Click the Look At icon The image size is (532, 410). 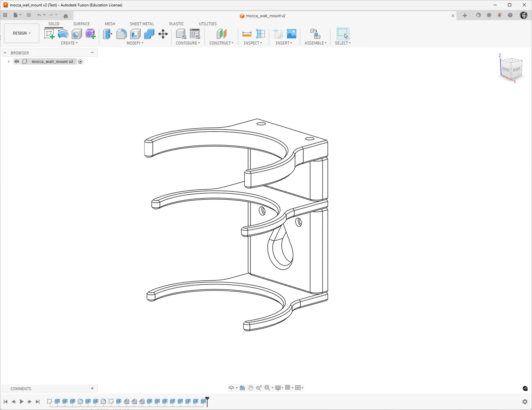(x=242, y=388)
